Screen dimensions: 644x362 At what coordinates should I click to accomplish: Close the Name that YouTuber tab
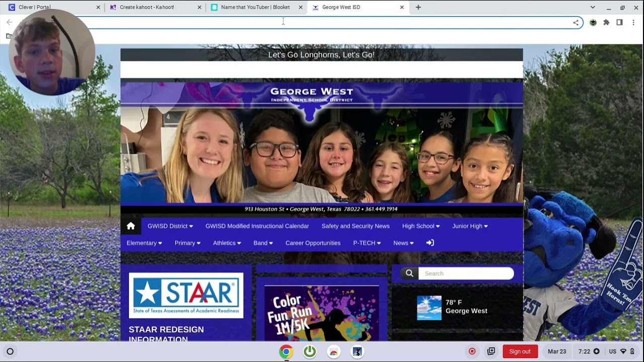[301, 7]
